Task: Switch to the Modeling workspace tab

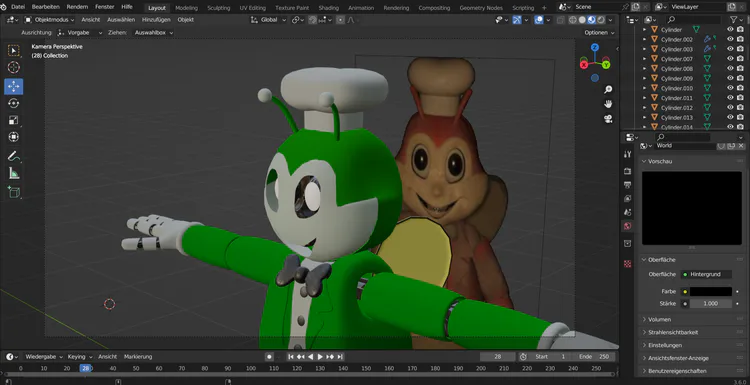Action: tap(186, 8)
